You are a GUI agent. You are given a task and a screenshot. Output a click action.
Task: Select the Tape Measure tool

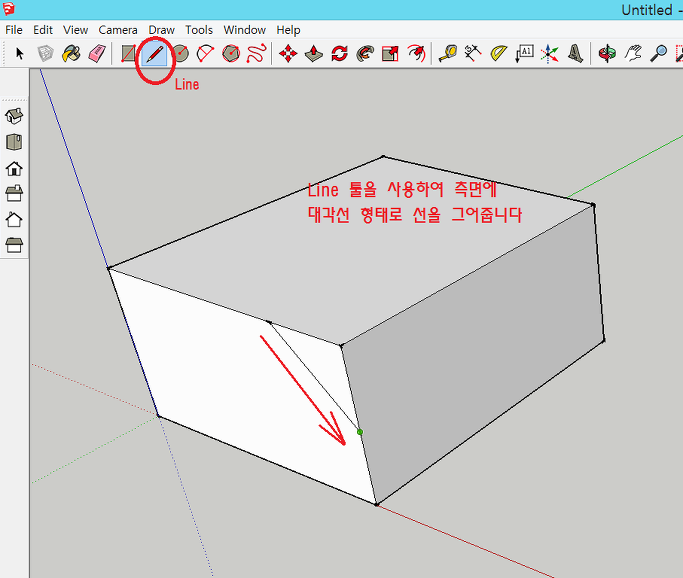[x=447, y=54]
